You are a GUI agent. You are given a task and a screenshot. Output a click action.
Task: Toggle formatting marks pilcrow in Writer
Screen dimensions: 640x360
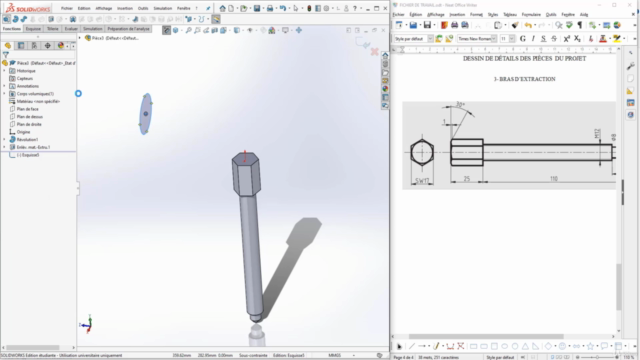580,25
